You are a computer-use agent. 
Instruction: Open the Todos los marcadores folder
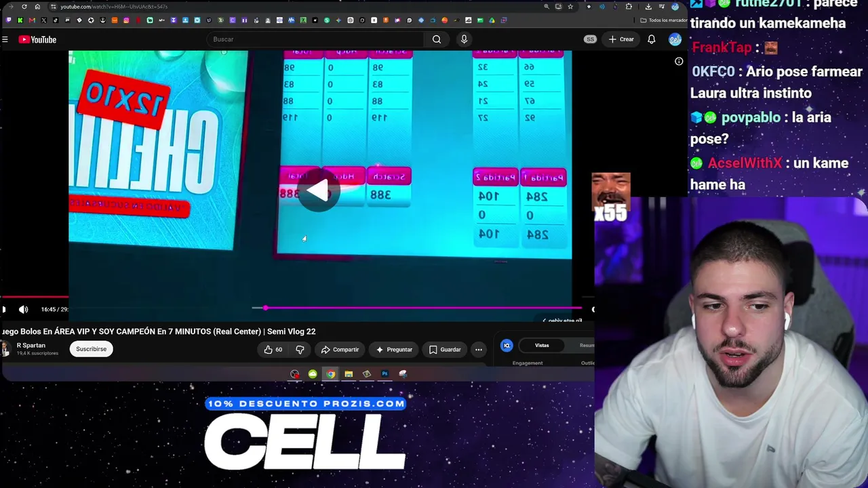(663, 20)
